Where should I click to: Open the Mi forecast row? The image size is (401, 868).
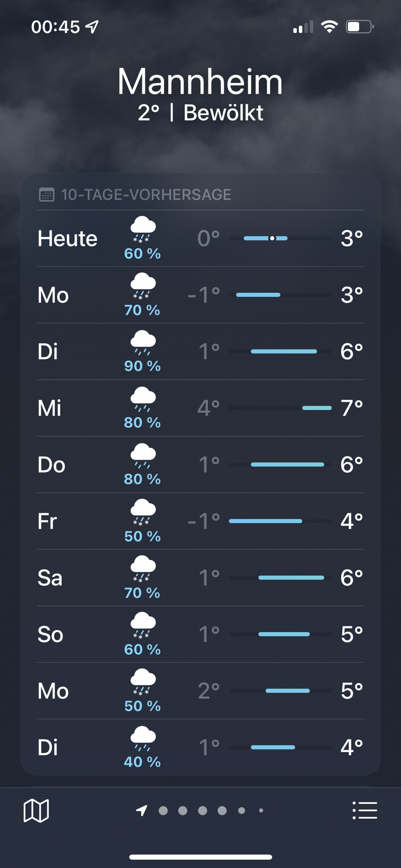coord(200,408)
